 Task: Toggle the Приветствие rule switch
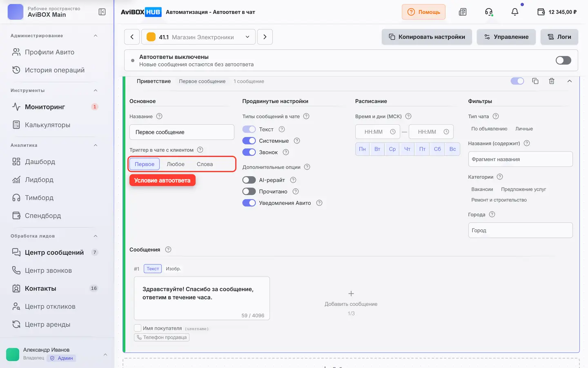pos(517,81)
